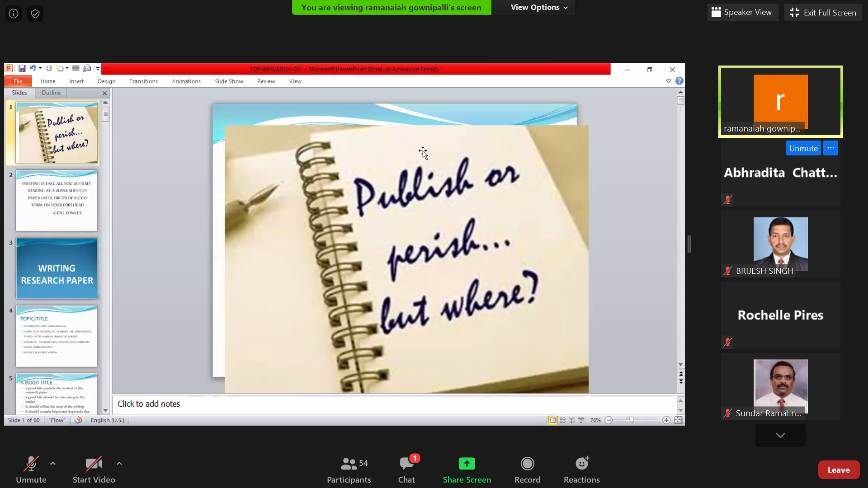Viewport: 868px width, 488px height.
Task: Click the encryption shield icon
Action: [35, 14]
